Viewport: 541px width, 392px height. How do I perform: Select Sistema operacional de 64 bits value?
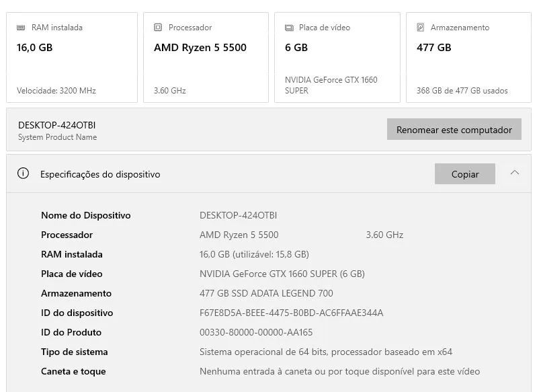point(326,352)
